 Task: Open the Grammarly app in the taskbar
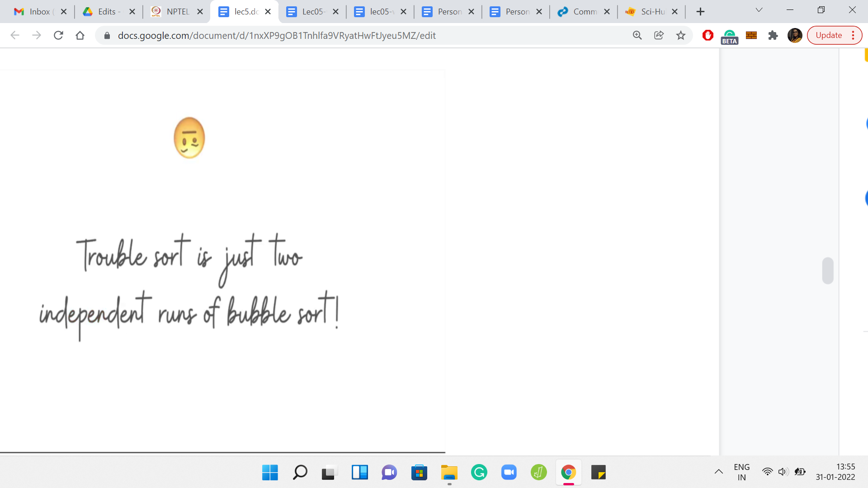(x=479, y=473)
